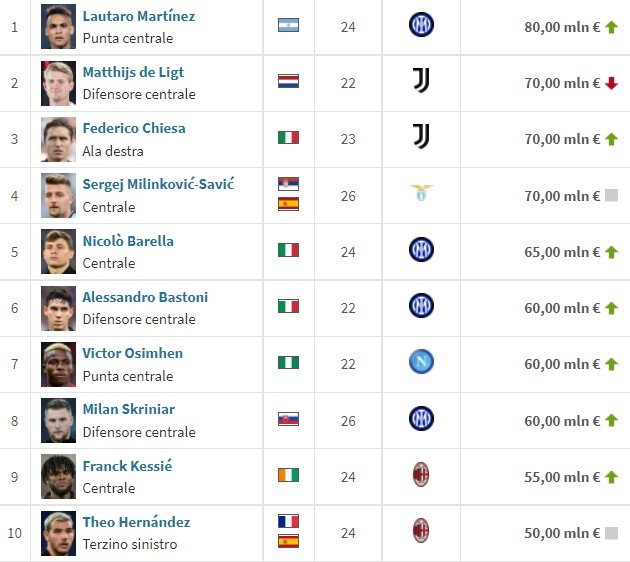630x562 pixels.
Task: Click Juventus logo next to Matthijs de Ligt
Action: tap(421, 80)
